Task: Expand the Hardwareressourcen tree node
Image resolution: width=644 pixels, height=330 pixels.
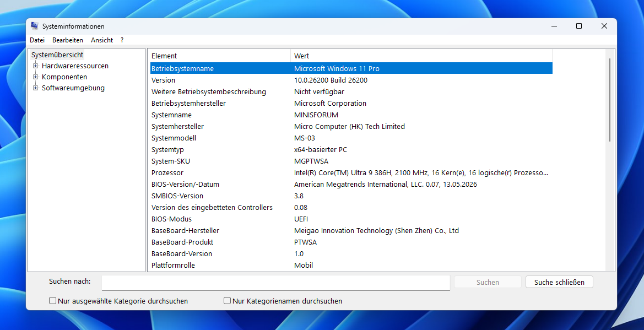Action: [36, 66]
